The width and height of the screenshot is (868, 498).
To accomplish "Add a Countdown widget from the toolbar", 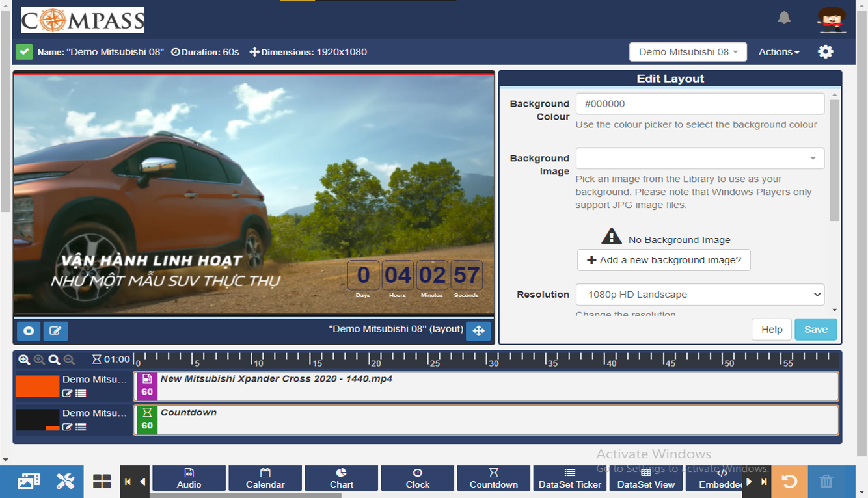I will [x=493, y=478].
